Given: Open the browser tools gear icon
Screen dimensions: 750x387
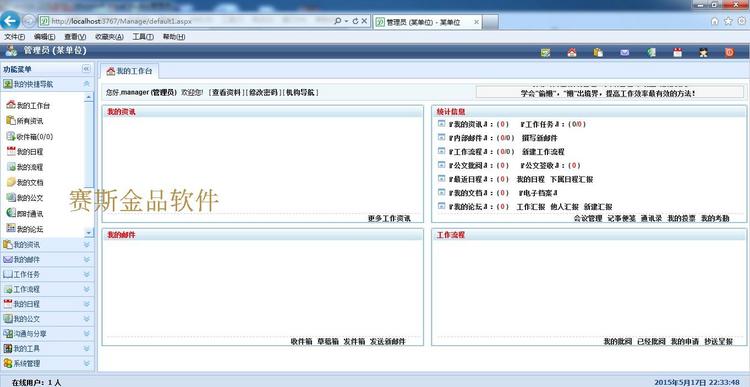Looking at the screenshot, I should [741, 21].
